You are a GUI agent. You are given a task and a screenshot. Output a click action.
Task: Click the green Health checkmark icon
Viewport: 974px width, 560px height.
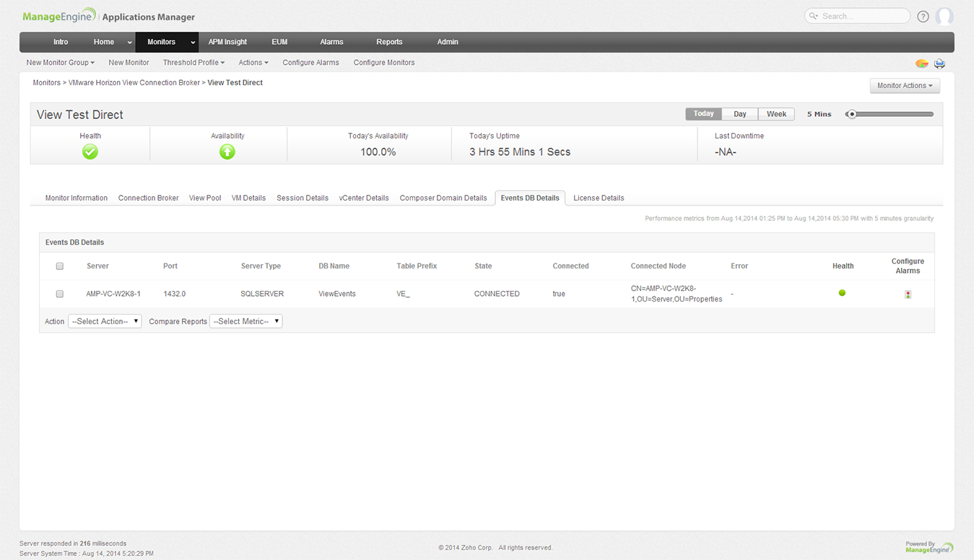tap(90, 152)
